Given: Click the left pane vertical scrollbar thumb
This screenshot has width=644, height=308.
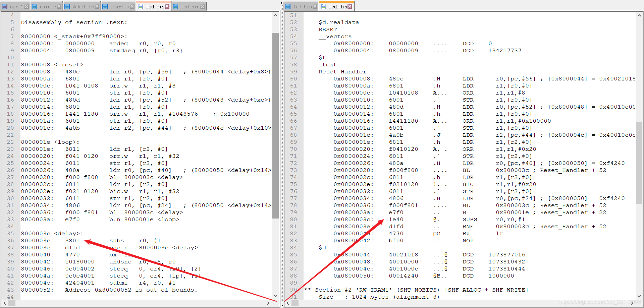Looking at the screenshot, I should (275, 125).
